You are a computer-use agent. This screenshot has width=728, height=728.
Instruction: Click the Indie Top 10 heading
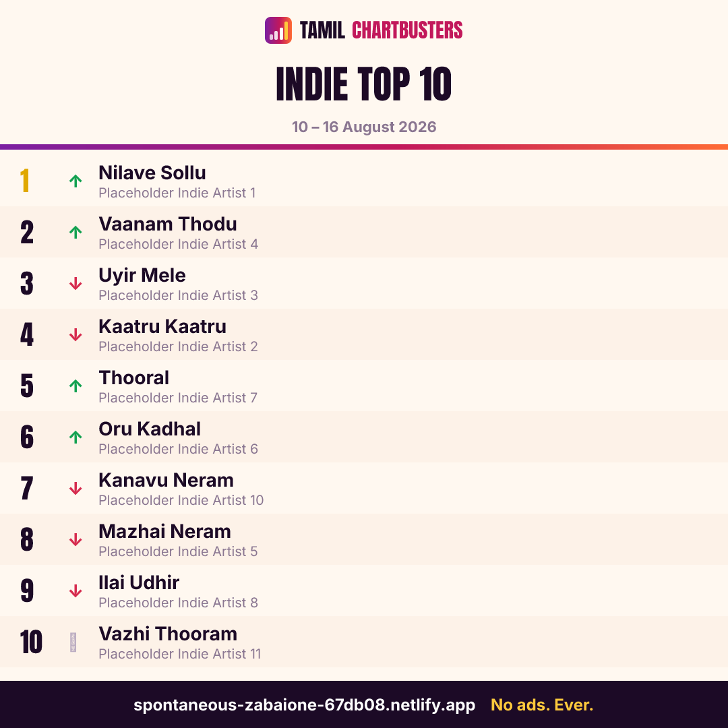click(363, 84)
